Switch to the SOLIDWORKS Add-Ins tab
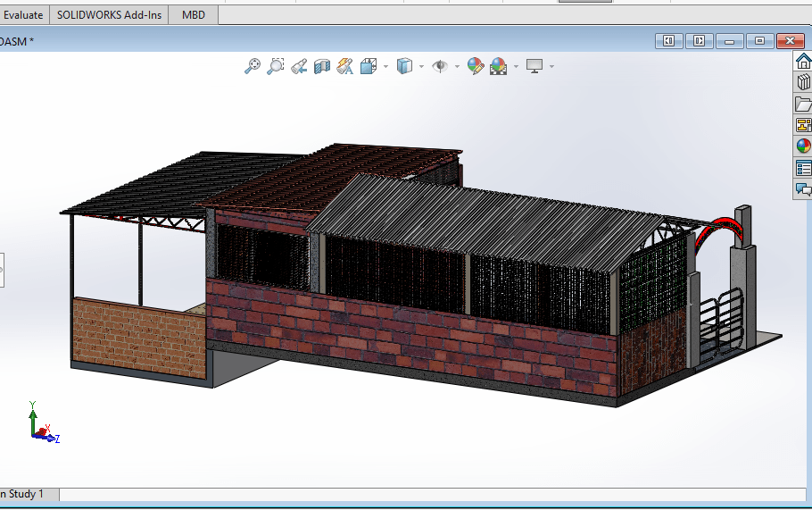The image size is (812, 510). (x=109, y=15)
